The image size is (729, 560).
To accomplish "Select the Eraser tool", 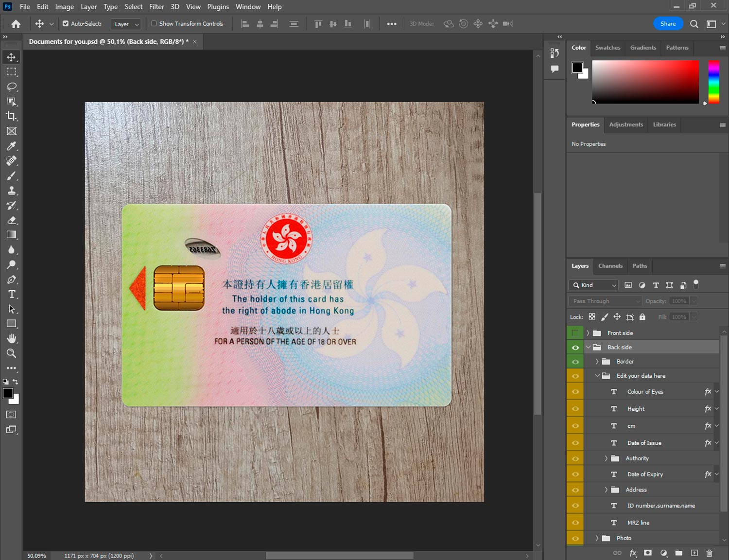I will (11, 220).
